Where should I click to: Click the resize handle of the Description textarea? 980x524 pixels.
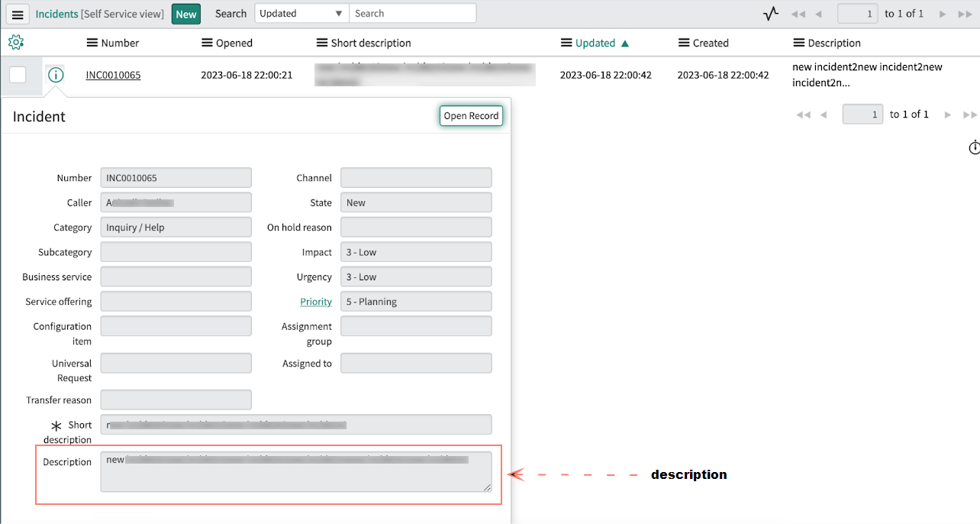click(x=487, y=487)
